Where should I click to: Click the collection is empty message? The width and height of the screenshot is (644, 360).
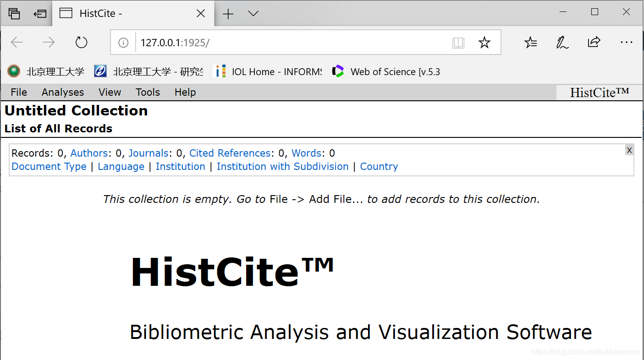click(x=321, y=199)
